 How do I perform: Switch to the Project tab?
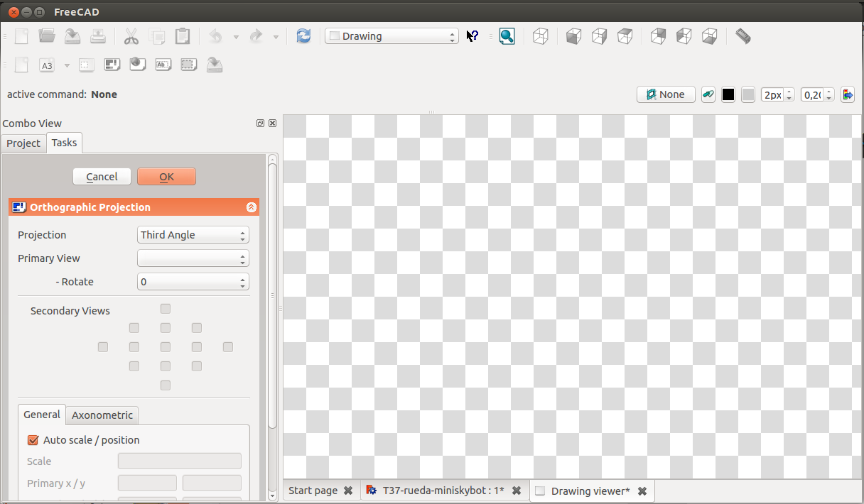click(23, 143)
